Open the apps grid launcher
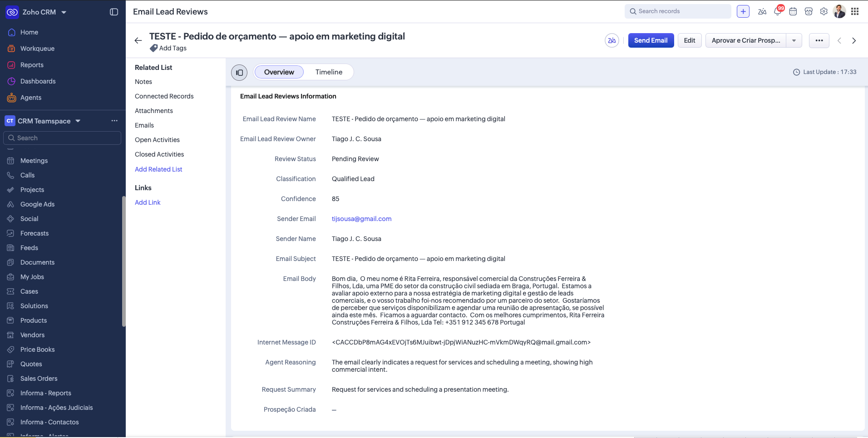 (855, 11)
